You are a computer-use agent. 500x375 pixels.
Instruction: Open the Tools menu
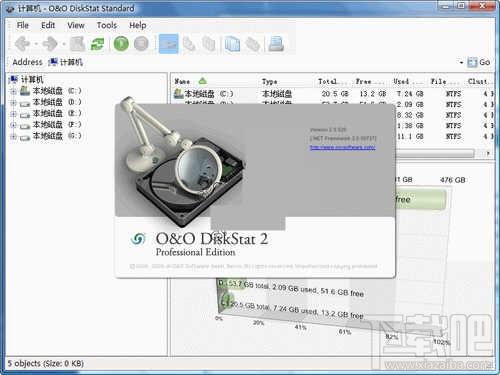[x=107, y=25]
